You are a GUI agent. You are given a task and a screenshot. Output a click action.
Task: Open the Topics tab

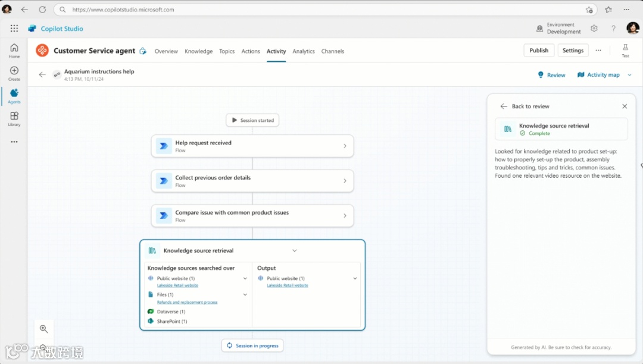pyautogui.click(x=227, y=51)
